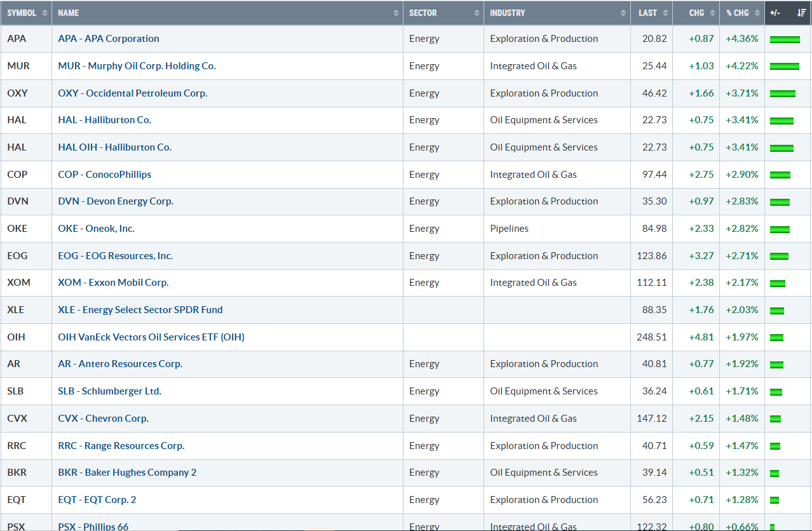Click the descending sort icon in +/- column
Viewport: 812px width, 531px height.
tap(802, 13)
